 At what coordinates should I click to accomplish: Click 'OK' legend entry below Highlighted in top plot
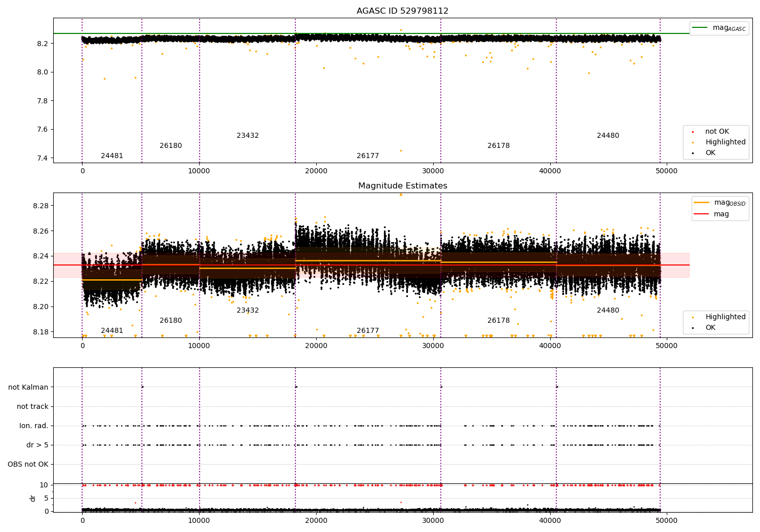pos(710,153)
